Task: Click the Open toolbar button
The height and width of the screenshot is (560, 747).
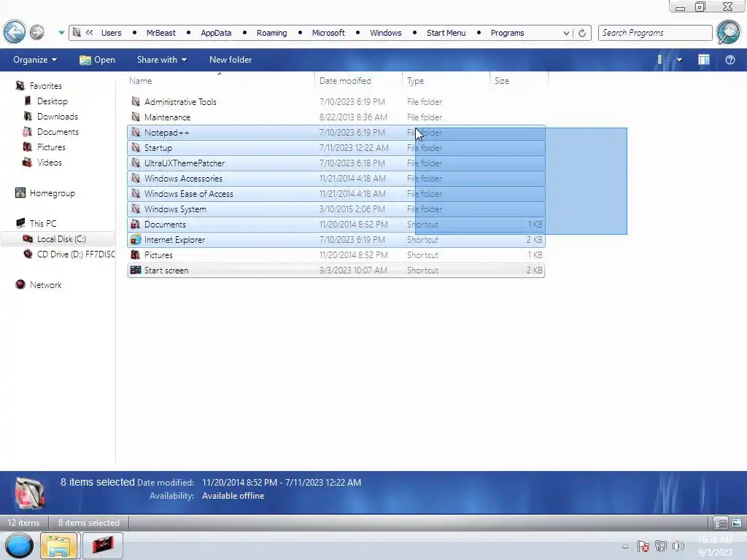Action: point(97,60)
